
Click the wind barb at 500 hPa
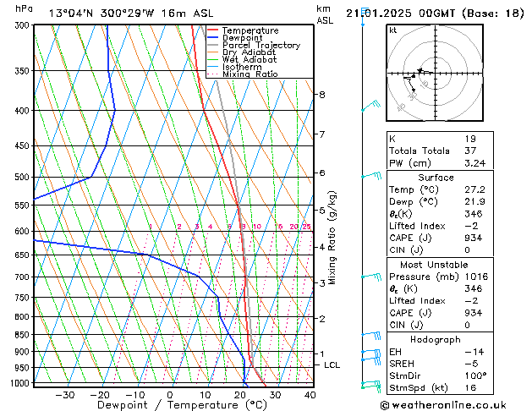371,176
